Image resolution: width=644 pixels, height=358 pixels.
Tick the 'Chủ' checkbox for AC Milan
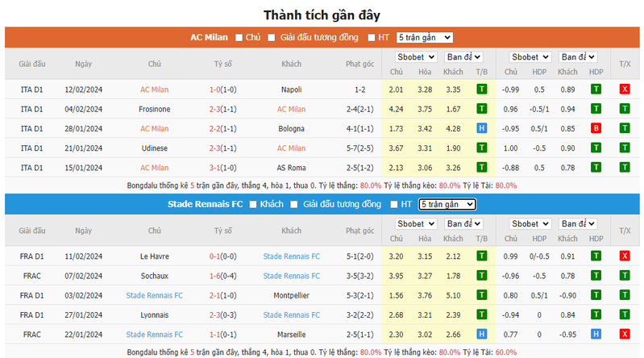click(239, 37)
